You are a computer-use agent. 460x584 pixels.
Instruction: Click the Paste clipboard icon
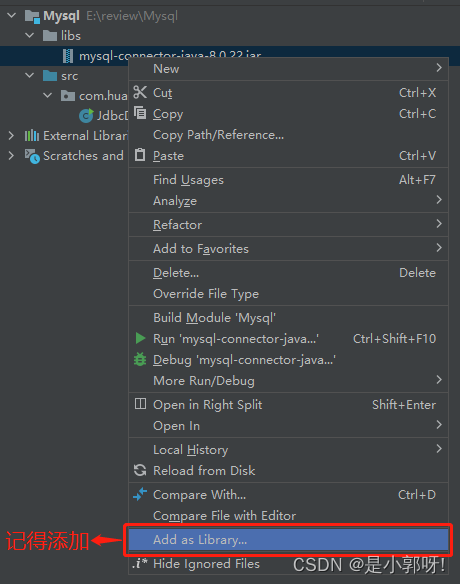coord(140,155)
